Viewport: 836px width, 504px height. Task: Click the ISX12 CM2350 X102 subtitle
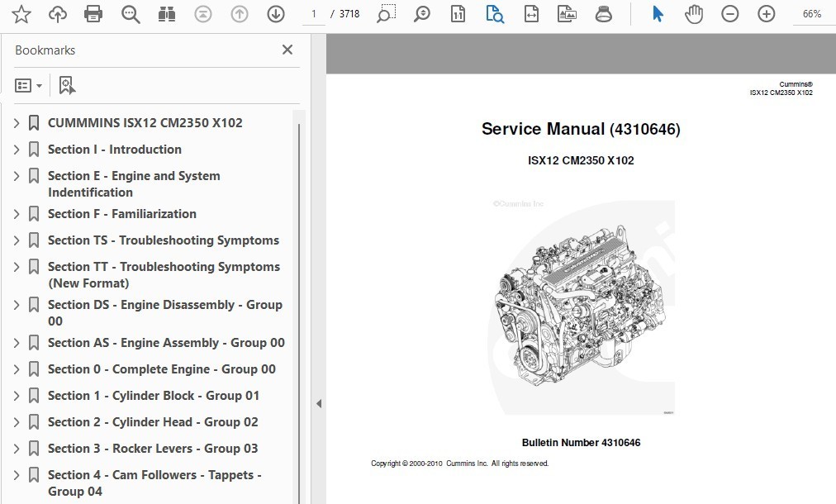(581, 160)
